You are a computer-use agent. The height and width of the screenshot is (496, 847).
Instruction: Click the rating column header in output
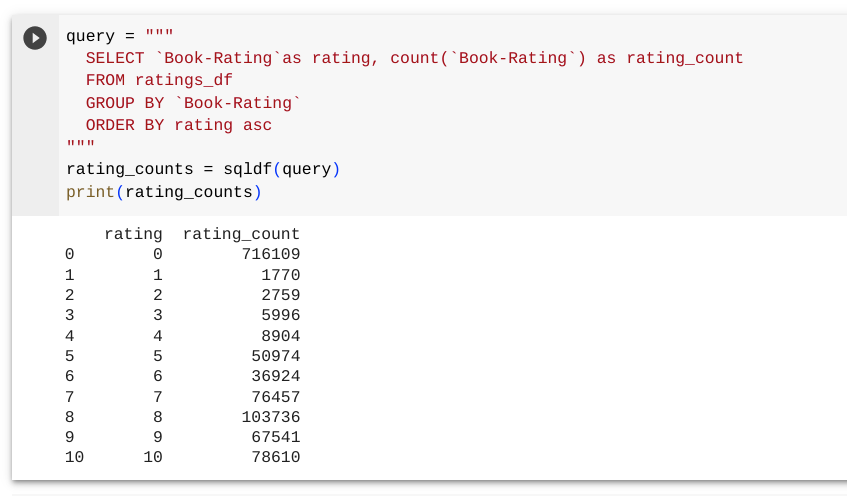(x=133, y=234)
